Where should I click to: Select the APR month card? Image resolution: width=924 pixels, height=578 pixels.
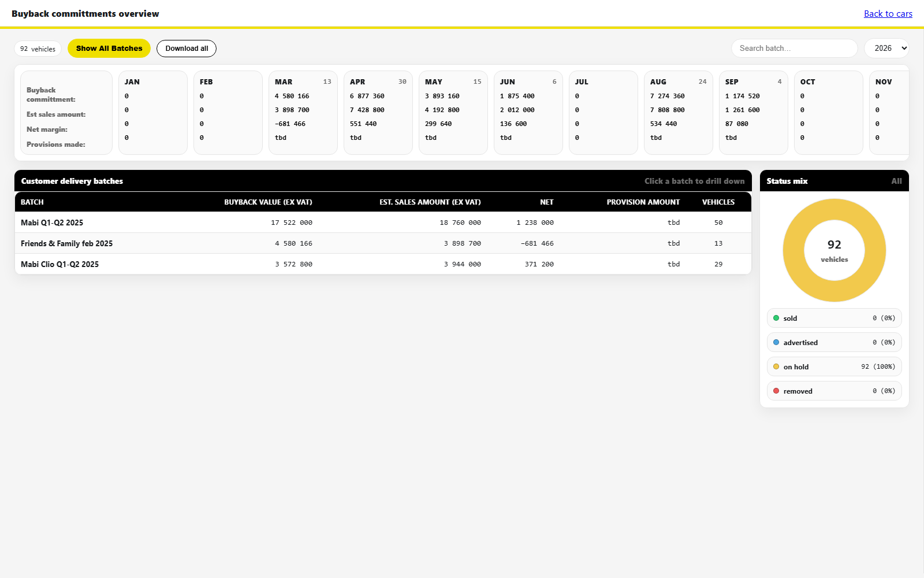click(x=378, y=113)
